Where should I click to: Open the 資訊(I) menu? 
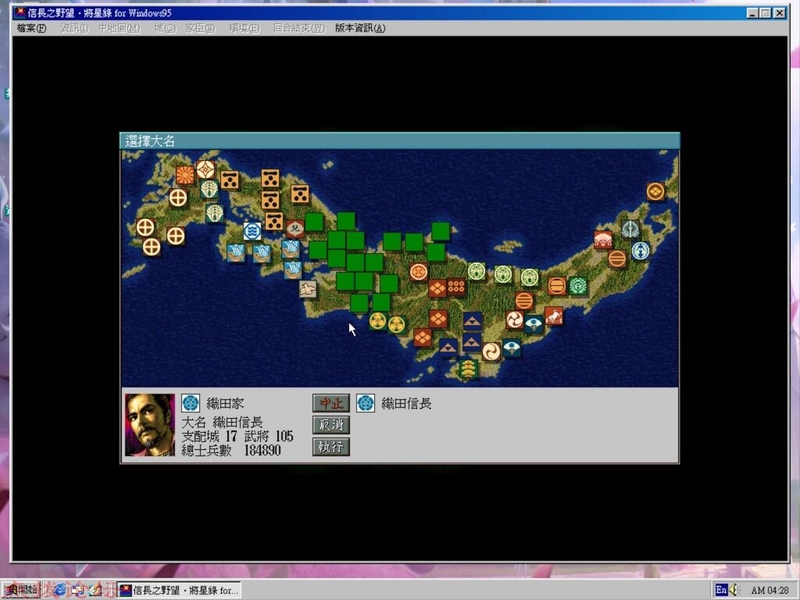74,28
